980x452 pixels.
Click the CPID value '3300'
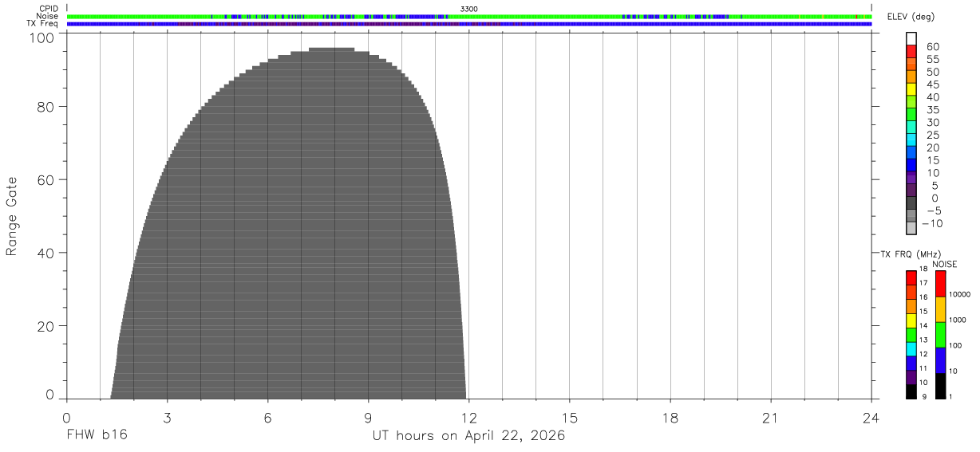coord(469,9)
